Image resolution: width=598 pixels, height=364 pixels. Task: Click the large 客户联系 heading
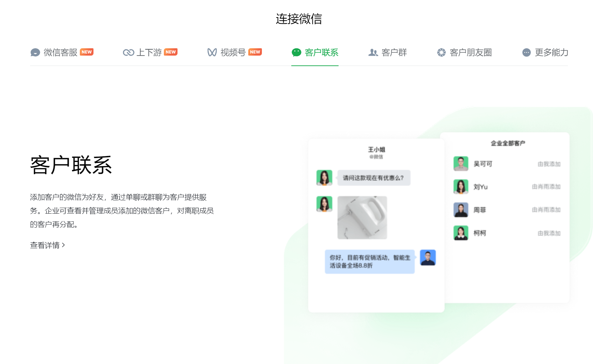(71, 165)
